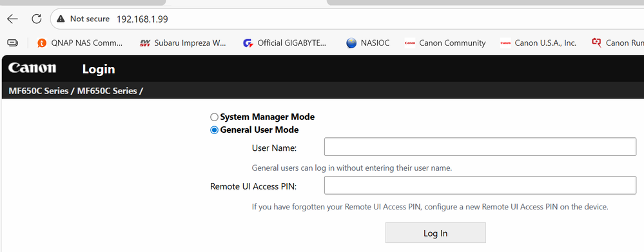Click the Canon logo in header

pyautogui.click(x=32, y=68)
